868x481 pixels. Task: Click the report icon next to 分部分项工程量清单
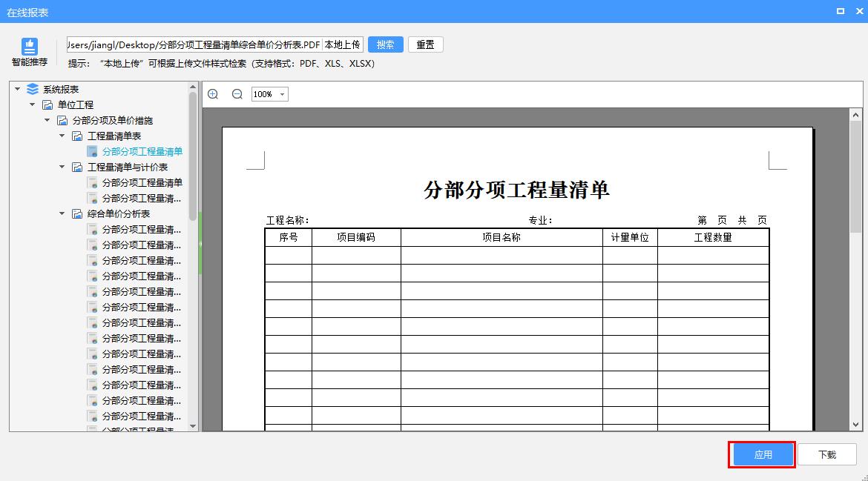(92, 151)
